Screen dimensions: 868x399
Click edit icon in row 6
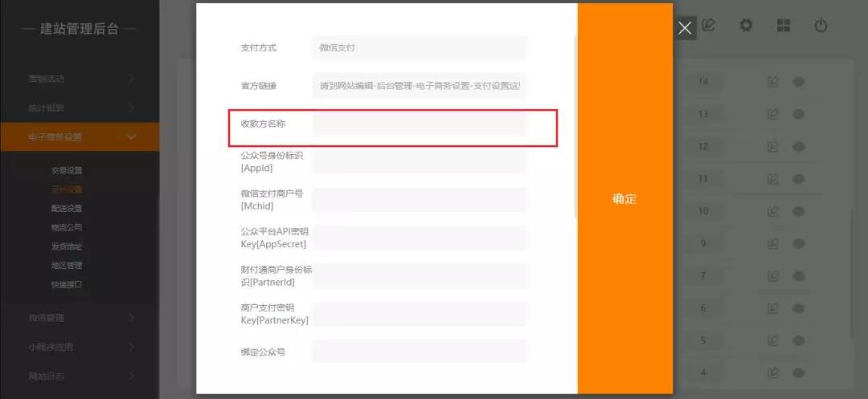(x=773, y=308)
